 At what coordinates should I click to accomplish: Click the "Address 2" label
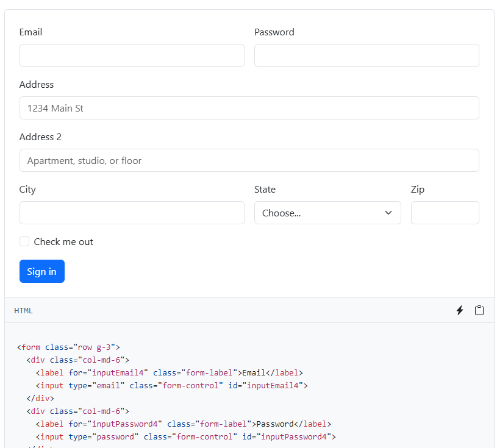(x=40, y=137)
